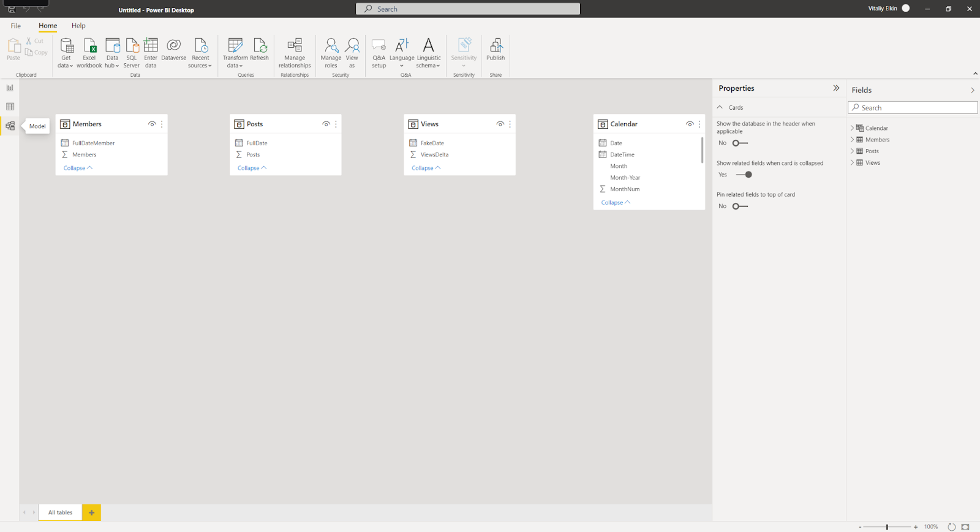This screenshot has width=980, height=532.
Task: Collapse the Members table card
Action: tap(78, 168)
